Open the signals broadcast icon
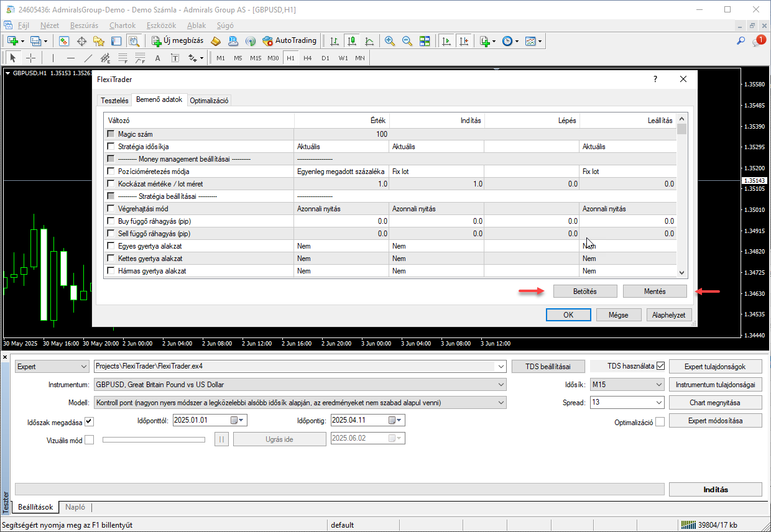This screenshot has width=771, height=532. click(250, 41)
